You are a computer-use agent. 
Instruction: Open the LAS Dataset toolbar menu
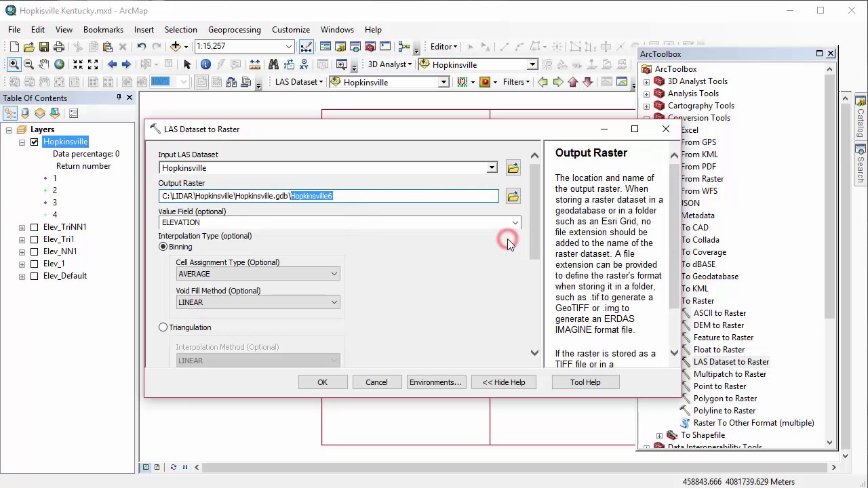[x=299, y=82]
